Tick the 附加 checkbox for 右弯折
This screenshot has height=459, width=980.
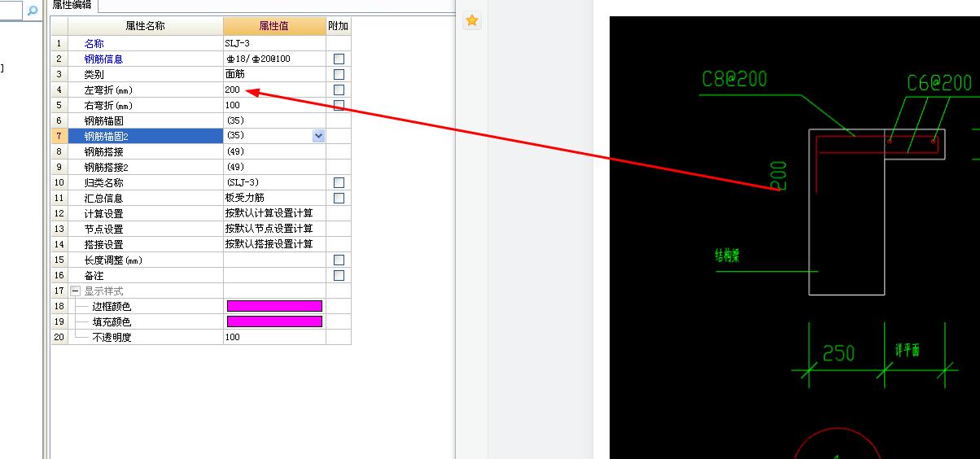tap(339, 105)
